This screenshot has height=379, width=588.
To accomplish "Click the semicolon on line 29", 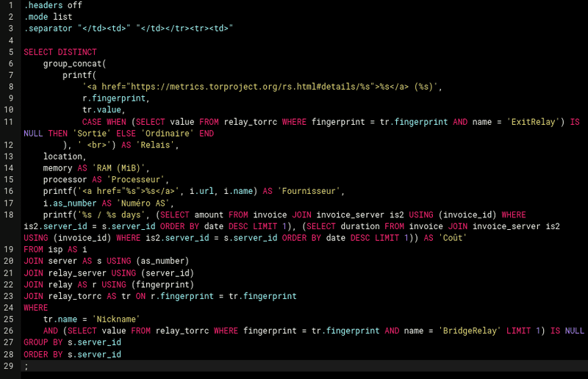I will point(26,367).
